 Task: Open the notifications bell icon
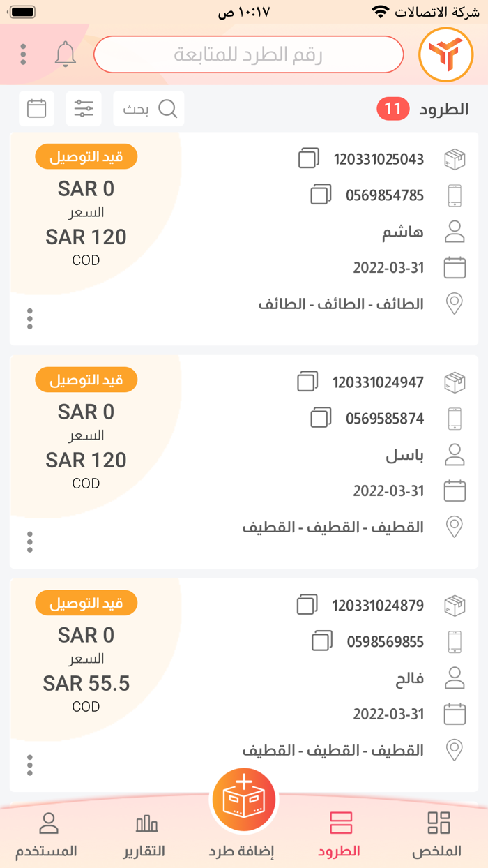[x=66, y=54]
